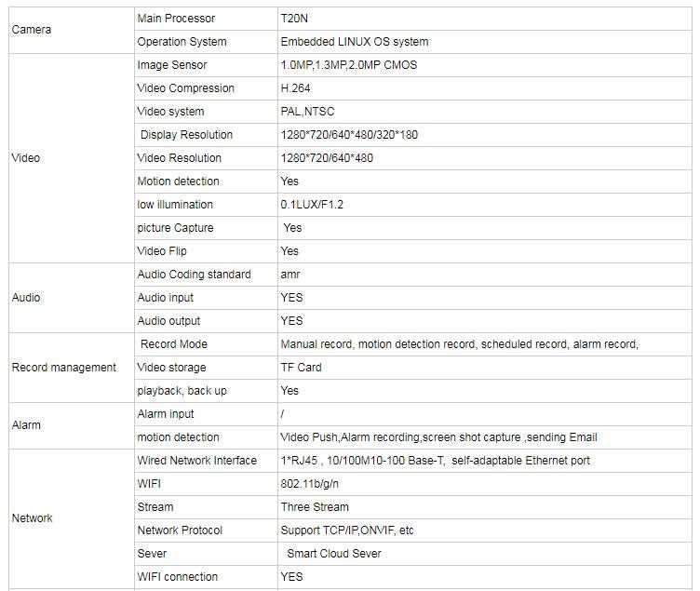Click the "1280*720/640*480/320*180" display resolution value

[x=349, y=135]
